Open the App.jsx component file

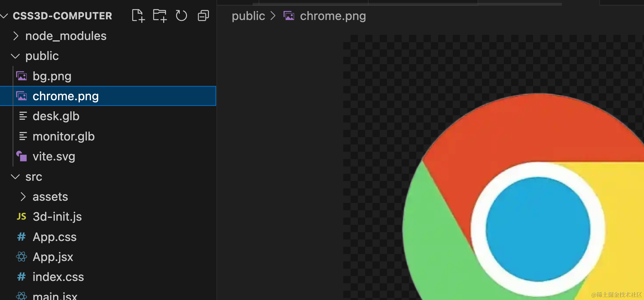53,257
